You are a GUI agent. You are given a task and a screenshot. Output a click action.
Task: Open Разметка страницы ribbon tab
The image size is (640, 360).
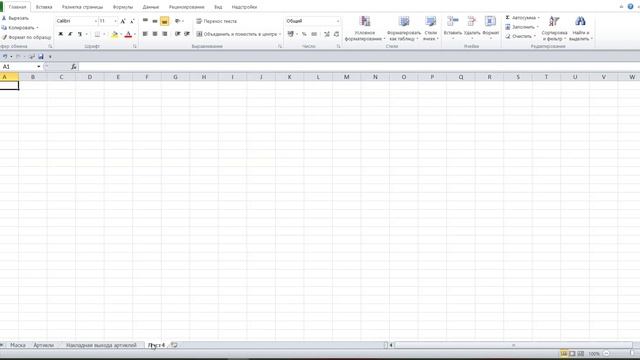click(82, 7)
